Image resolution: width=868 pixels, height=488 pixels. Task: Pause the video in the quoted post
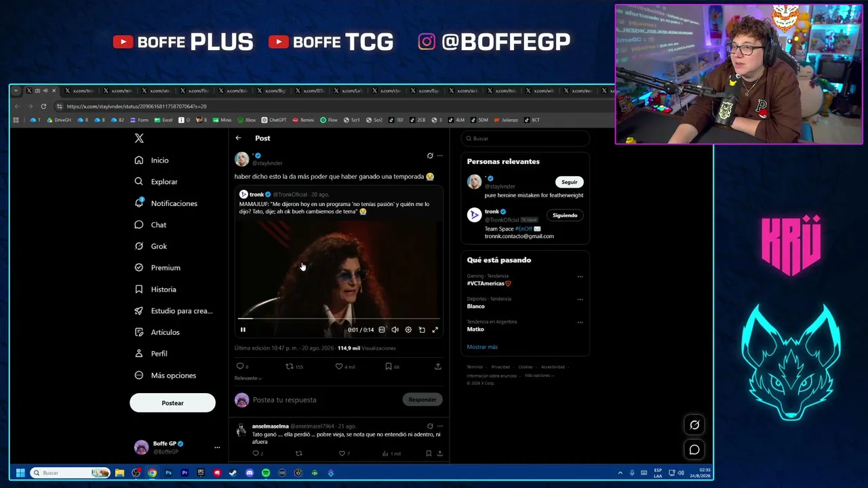point(243,330)
